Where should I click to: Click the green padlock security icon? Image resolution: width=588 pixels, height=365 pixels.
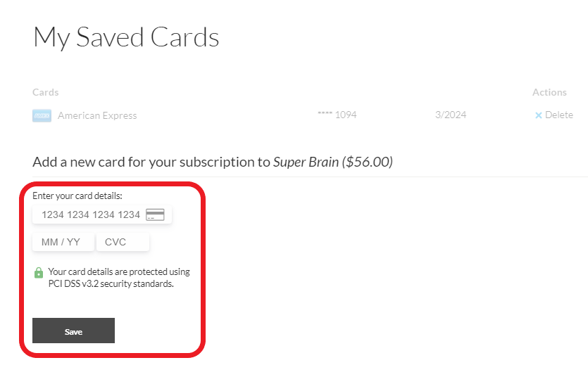(x=39, y=273)
